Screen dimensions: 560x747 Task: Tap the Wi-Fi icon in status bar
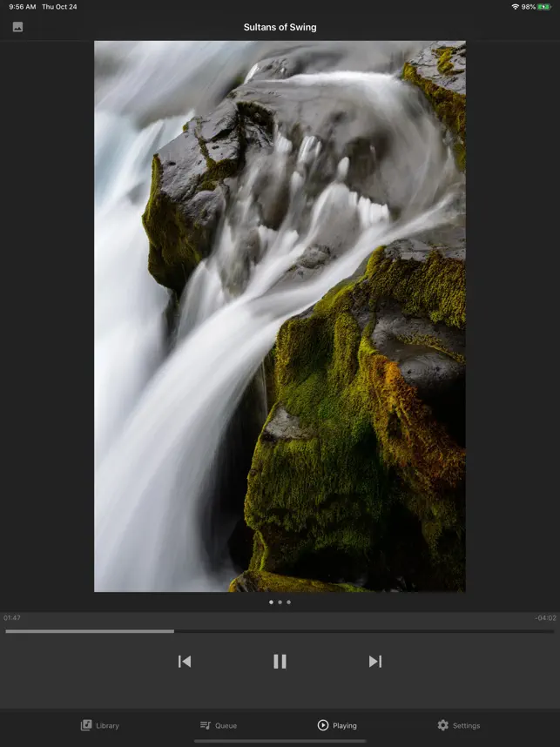pyautogui.click(x=515, y=7)
